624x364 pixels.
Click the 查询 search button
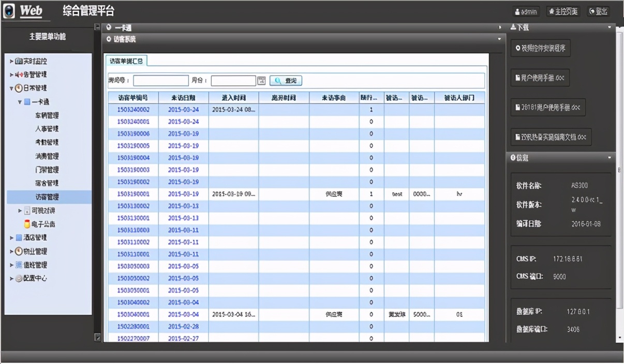coord(285,81)
